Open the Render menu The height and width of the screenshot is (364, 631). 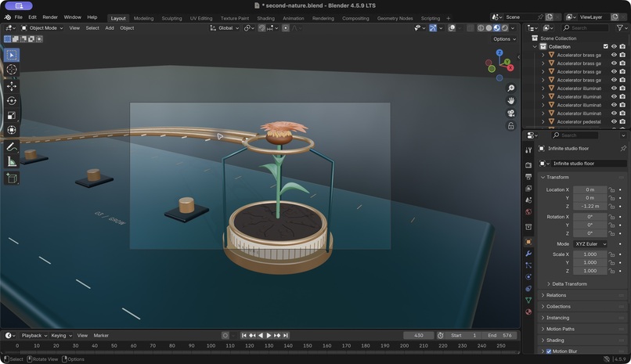point(50,17)
